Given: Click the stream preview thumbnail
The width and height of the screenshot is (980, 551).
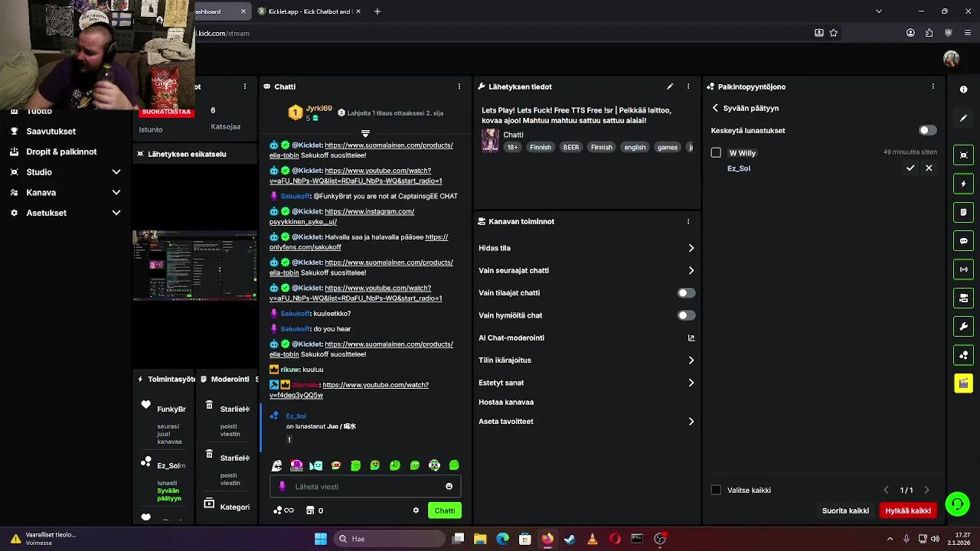Looking at the screenshot, I should tap(195, 266).
